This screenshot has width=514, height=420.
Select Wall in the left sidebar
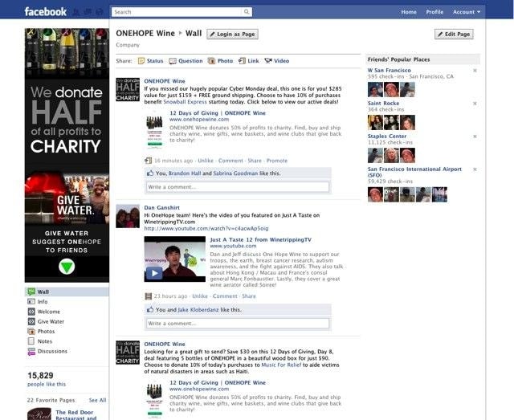click(x=67, y=292)
